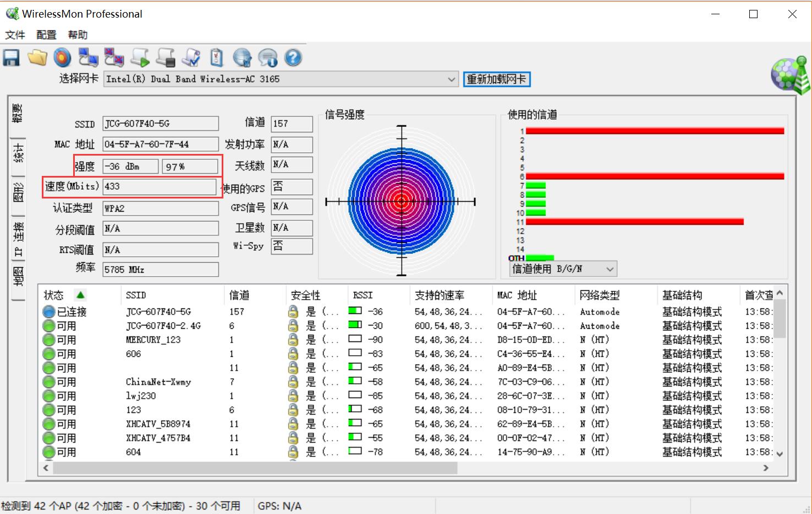Open help with the blue question mark icon
Viewport: 812px width, 514px height.
tap(293, 58)
